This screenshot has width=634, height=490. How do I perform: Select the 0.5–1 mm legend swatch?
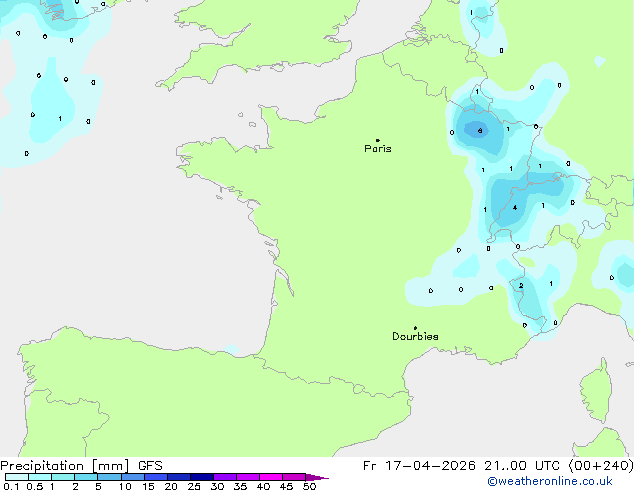tap(40, 477)
